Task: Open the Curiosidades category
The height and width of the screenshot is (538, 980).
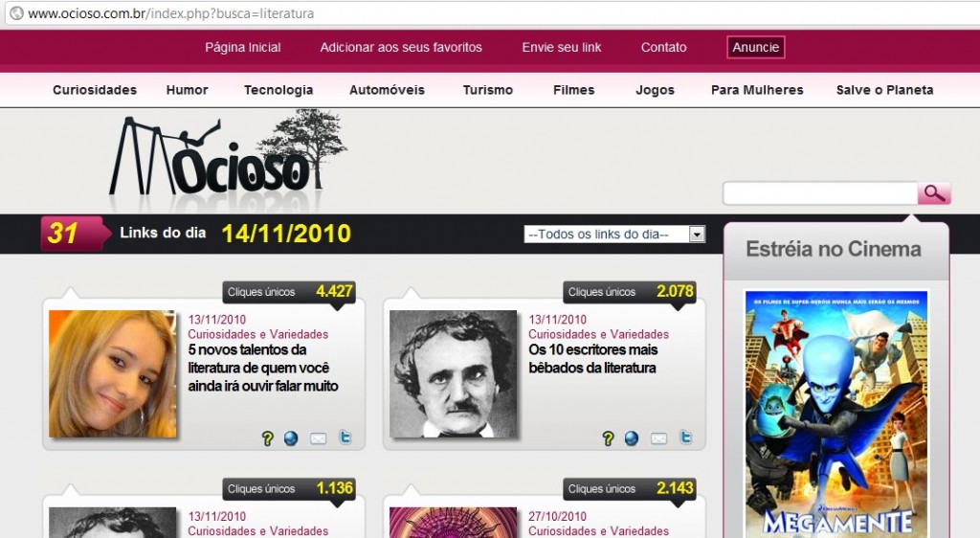Action: (95, 90)
